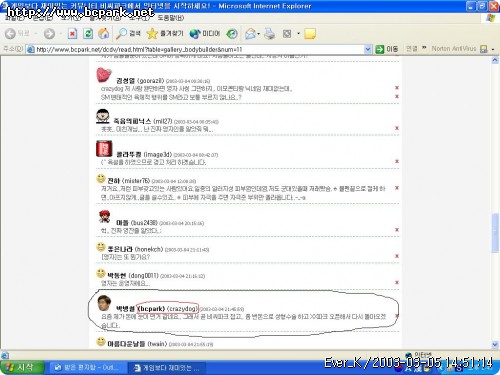Delete the image3d comment with its red x
The height and width of the screenshot is (375, 500).
click(397, 161)
